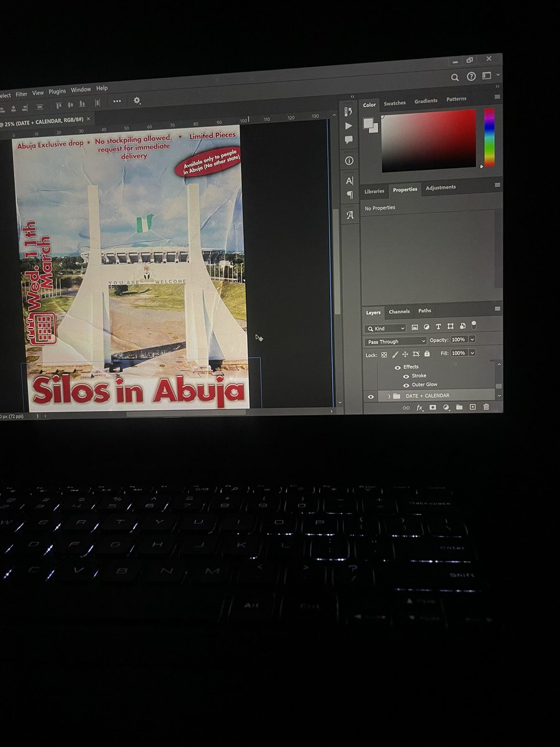This screenshot has height=747, width=560.
Task: Toggle lock position
Action: pyautogui.click(x=405, y=354)
